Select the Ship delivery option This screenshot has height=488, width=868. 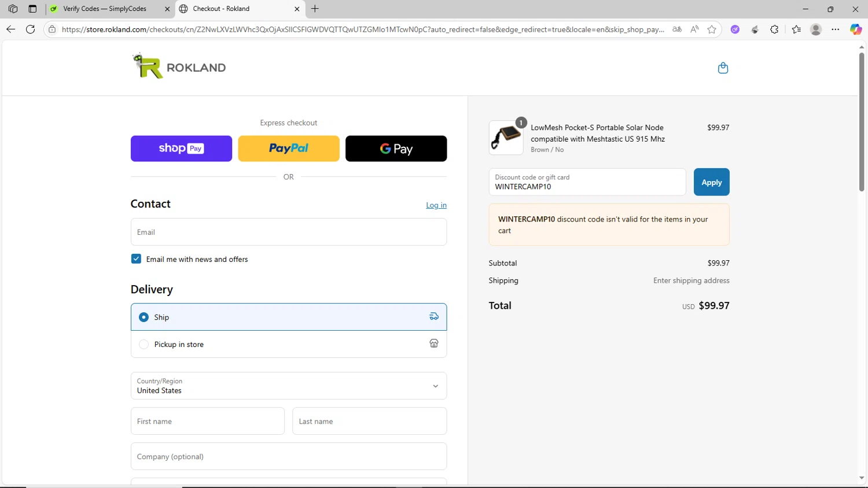point(144,317)
